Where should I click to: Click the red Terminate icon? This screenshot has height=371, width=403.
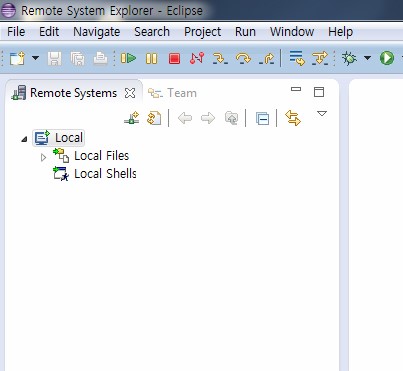(174, 59)
